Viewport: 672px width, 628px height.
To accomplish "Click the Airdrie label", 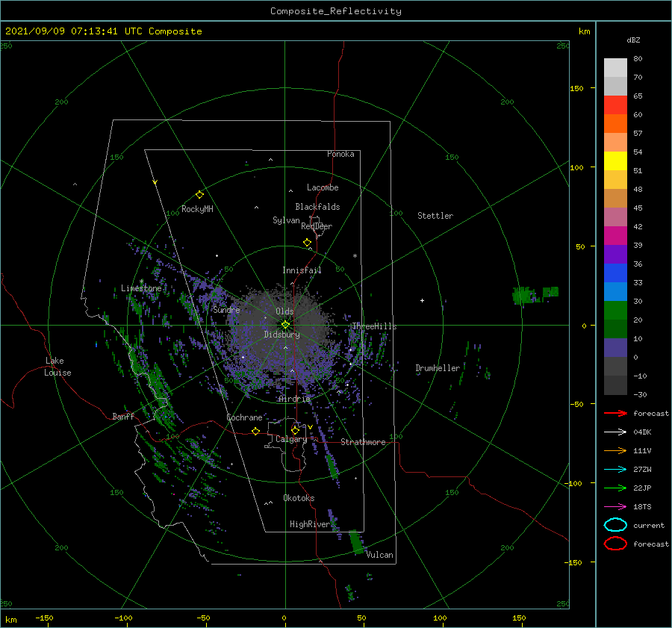I will click(x=294, y=399).
